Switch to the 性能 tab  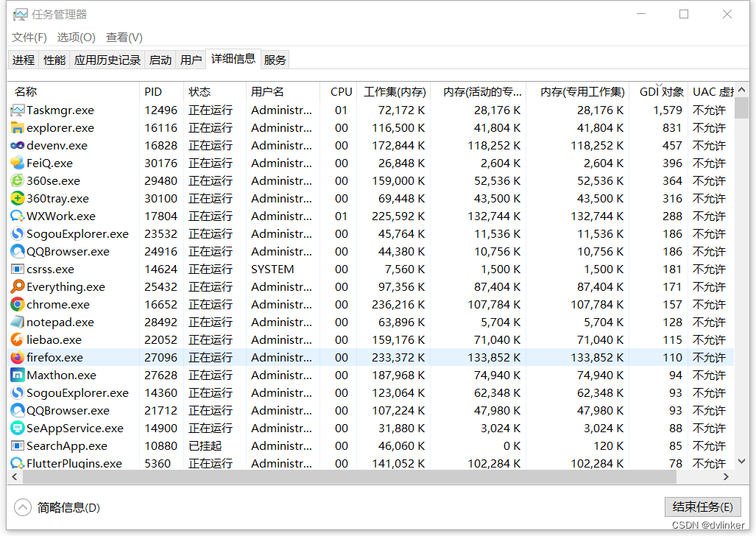pos(54,60)
